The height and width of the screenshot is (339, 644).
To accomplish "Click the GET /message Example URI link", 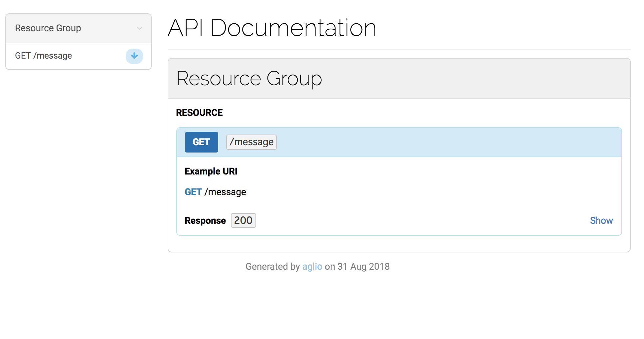I will 215,192.
